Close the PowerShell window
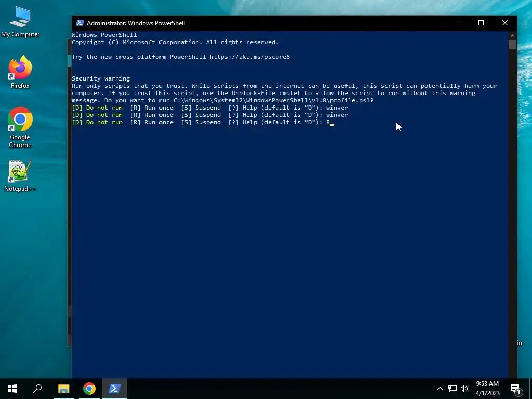This screenshot has height=399, width=532. (505, 23)
